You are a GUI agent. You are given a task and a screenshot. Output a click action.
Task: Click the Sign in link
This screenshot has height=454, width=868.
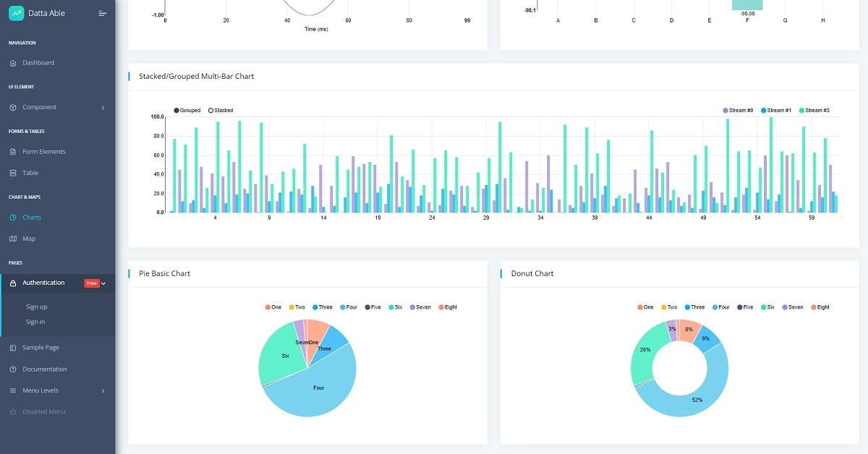(x=35, y=321)
